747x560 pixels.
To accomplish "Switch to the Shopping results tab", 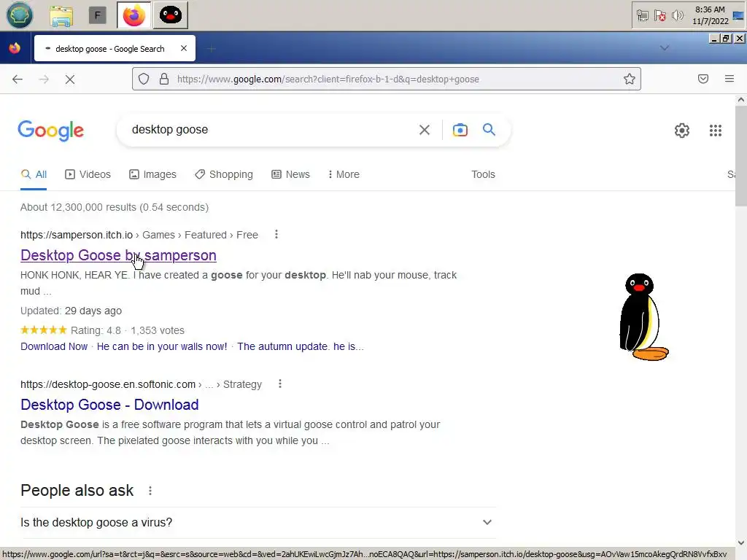I will tap(224, 174).
